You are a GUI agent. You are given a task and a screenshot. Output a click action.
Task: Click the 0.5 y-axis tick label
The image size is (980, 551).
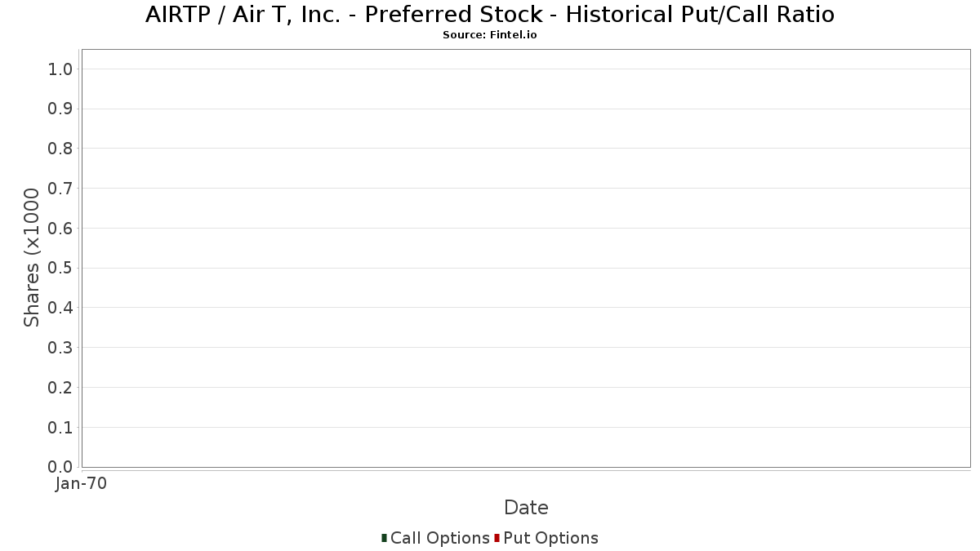[x=60, y=269]
